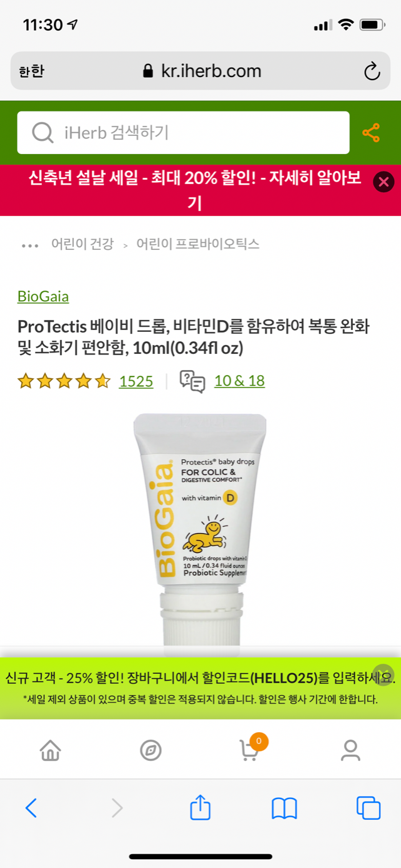401x868 pixels.
Task: Open the account profile icon
Action: coord(350,750)
